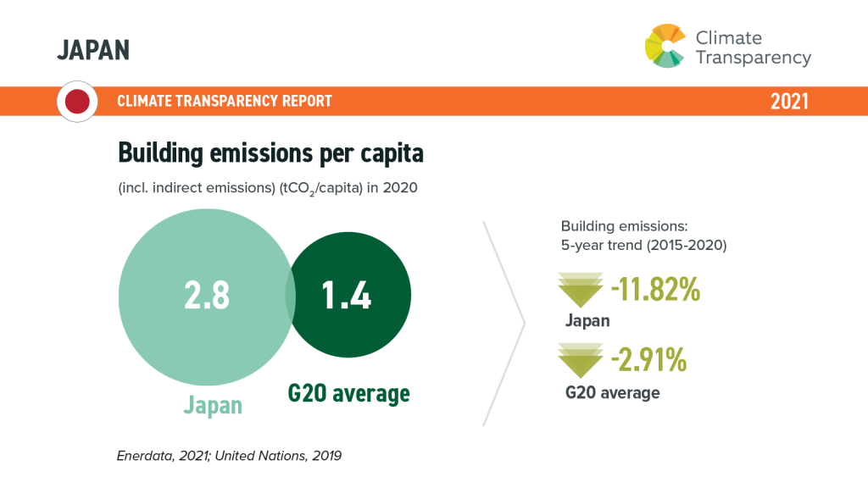
Task: Click the Building emissions per capita heading
Action: tap(270, 153)
